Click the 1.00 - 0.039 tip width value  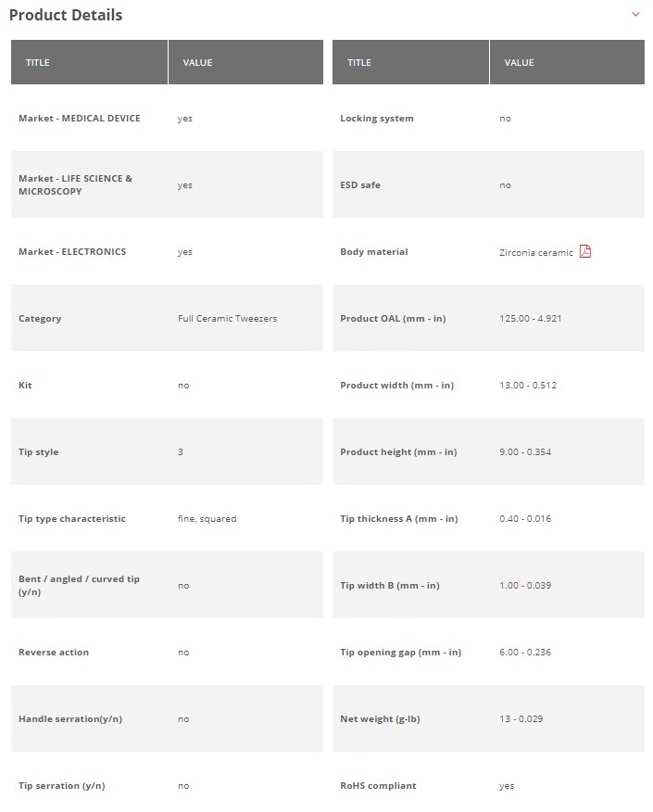tap(524, 586)
